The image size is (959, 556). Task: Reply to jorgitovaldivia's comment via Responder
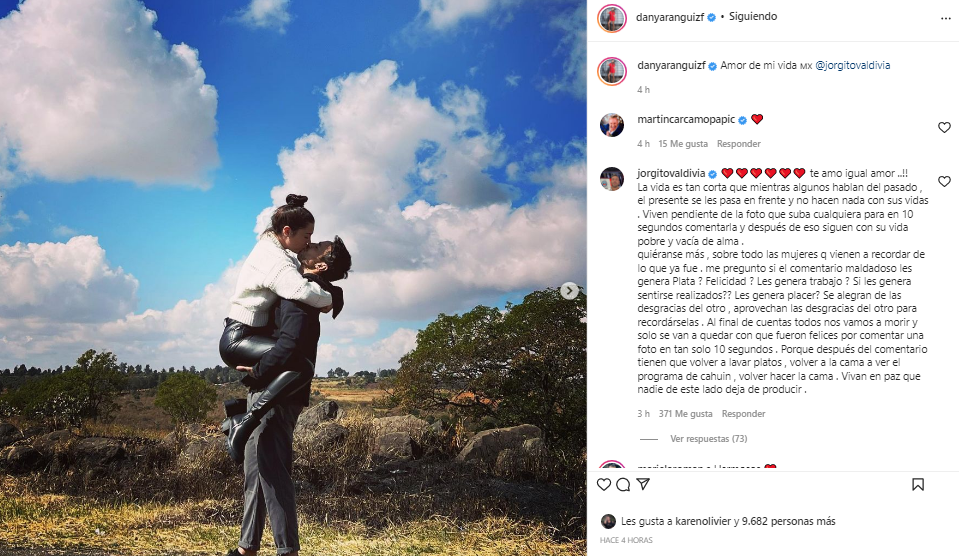[x=744, y=413]
